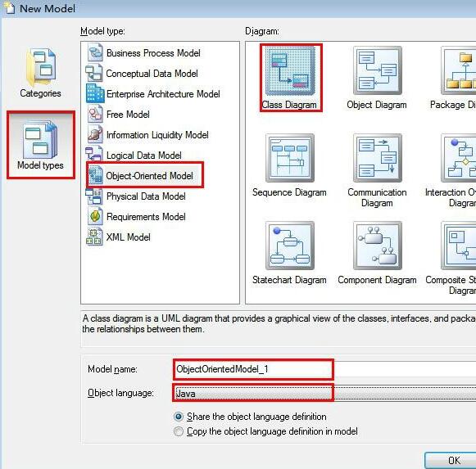Select Physical Data Model label
476x469 pixels.
click(x=146, y=196)
